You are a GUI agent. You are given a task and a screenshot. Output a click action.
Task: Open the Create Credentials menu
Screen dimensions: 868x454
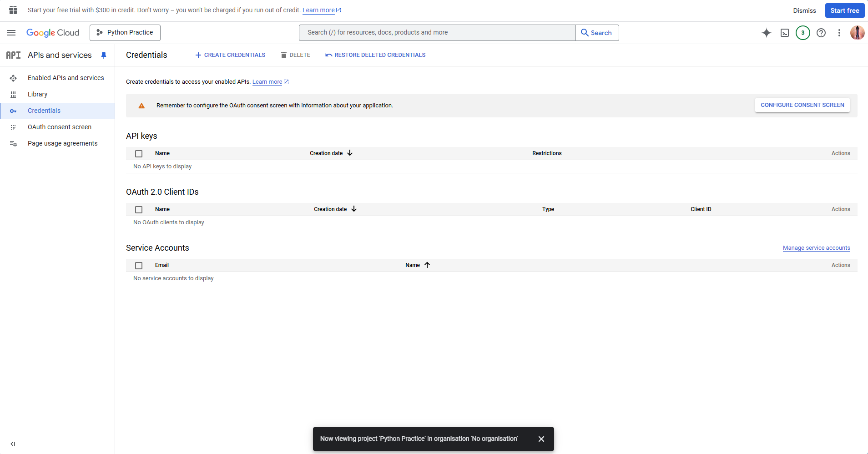(230, 55)
